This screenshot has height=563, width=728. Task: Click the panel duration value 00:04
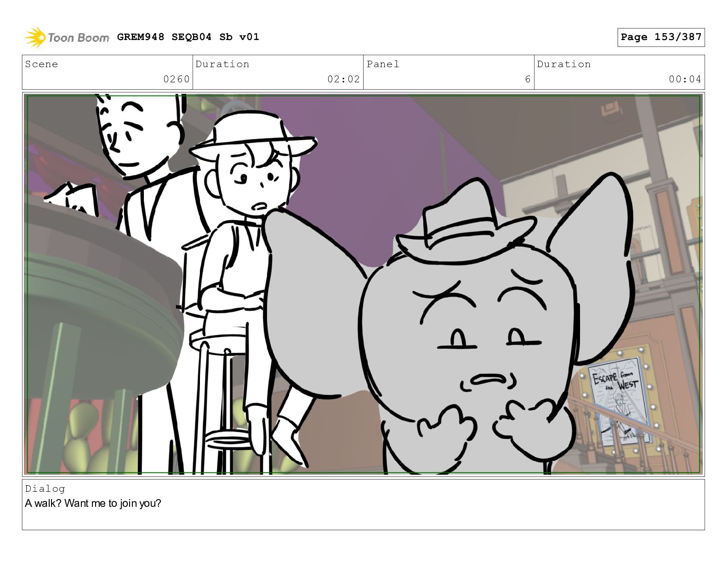[685, 79]
